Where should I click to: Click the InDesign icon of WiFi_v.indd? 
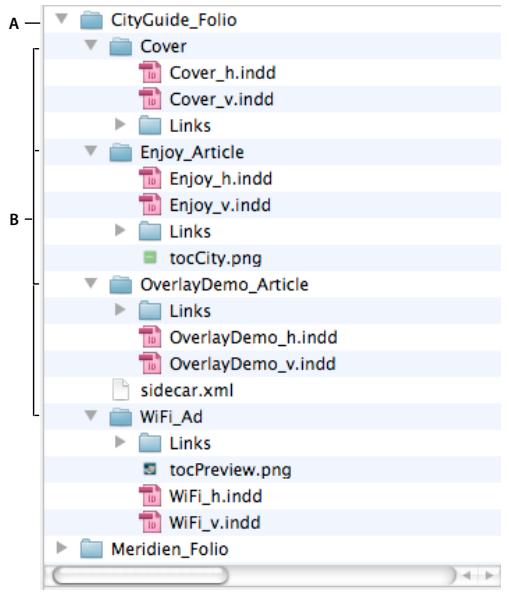tap(150, 522)
